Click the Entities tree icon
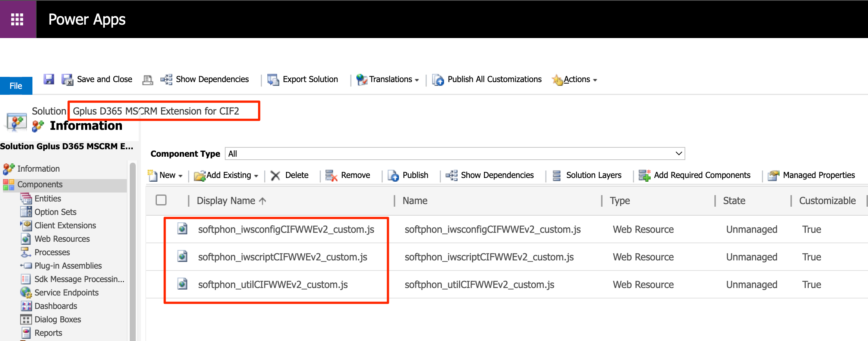Screen dimensions: 868x341 (26, 198)
